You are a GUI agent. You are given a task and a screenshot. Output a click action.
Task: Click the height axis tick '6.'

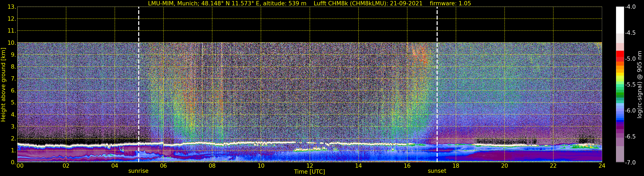point(13,91)
